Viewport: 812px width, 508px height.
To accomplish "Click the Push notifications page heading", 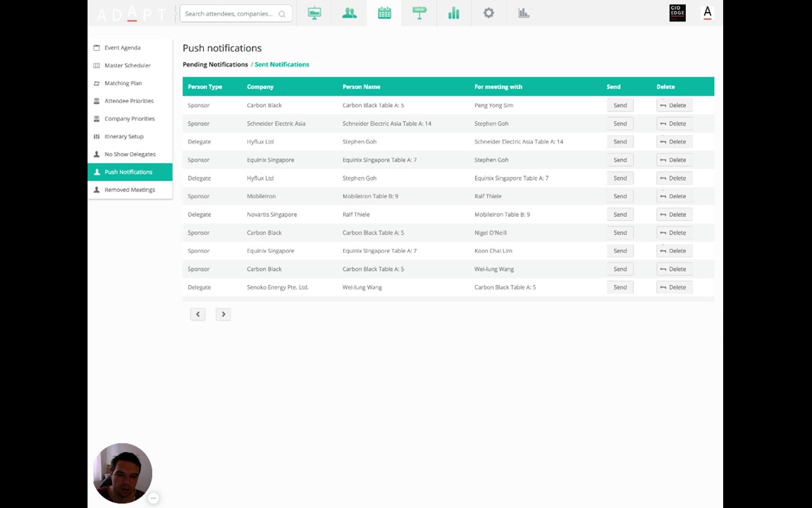I will click(222, 48).
